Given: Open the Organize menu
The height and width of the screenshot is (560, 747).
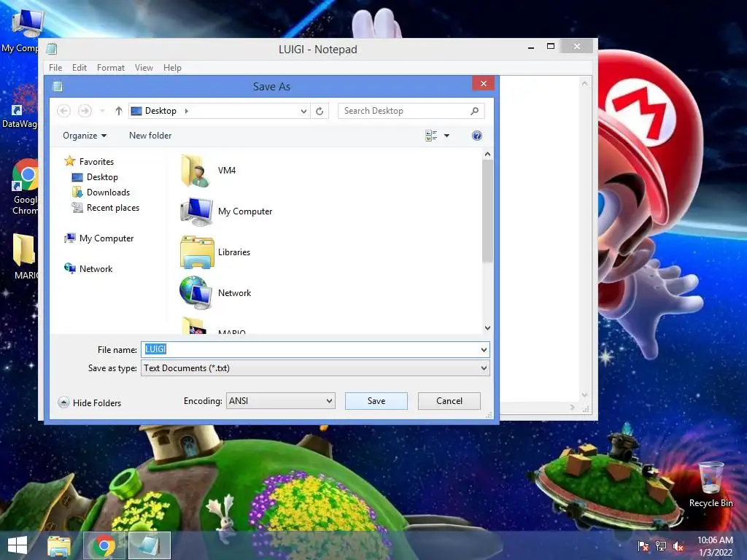Looking at the screenshot, I should [x=85, y=136].
